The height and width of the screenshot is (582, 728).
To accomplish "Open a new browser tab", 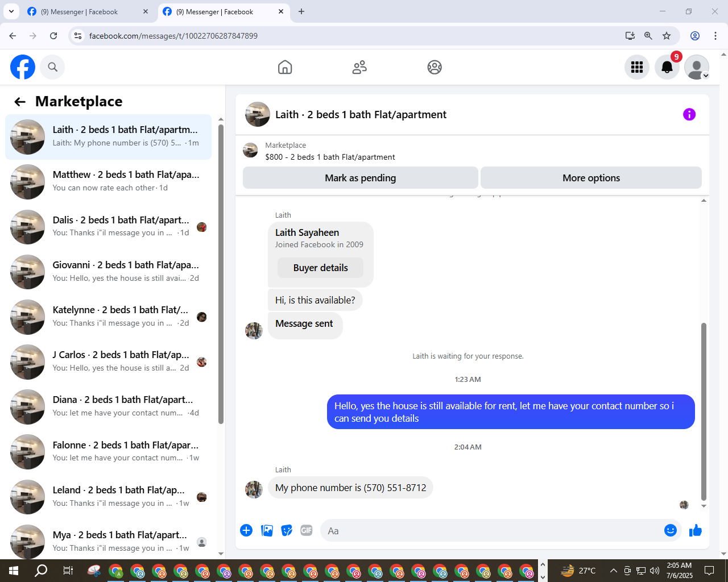I will [301, 11].
